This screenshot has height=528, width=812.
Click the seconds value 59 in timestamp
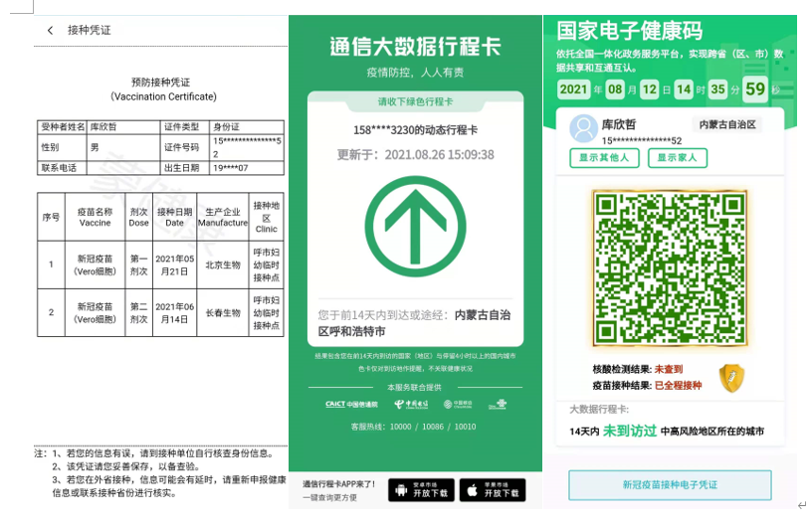coord(755,88)
